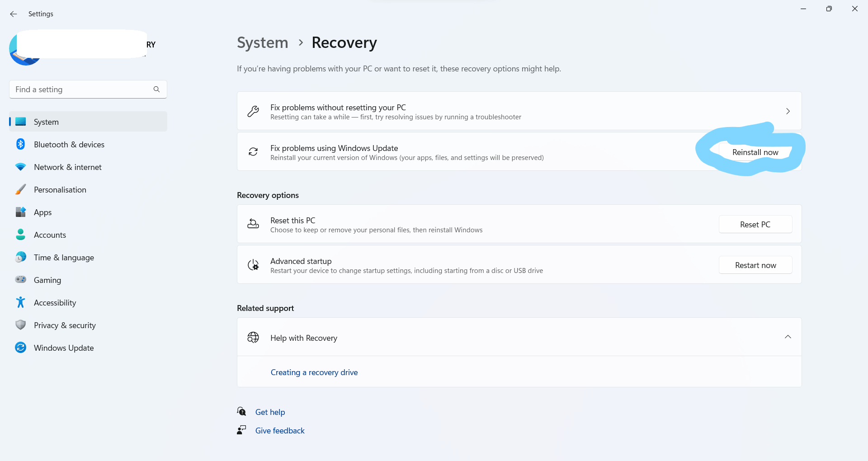Viewport: 868px width, 461px height.
Task: Click the back arrow icon
Action: [14, 14]
